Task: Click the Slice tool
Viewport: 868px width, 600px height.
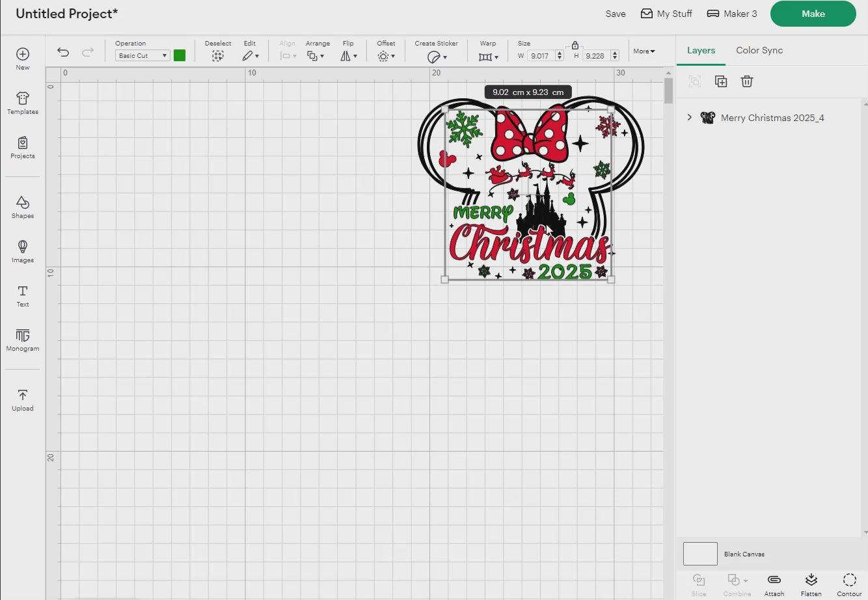Action: [x=699, y=584]
